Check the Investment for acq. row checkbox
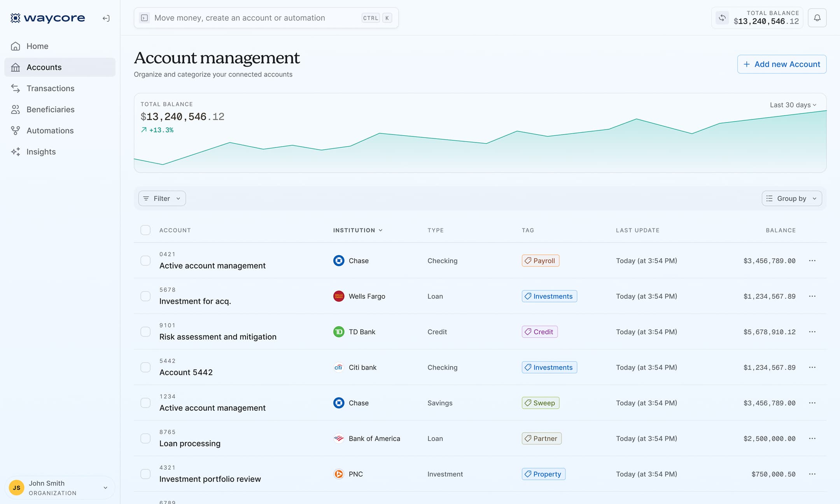840x504 pixels. pyautogui.click(x=145, y=296)
